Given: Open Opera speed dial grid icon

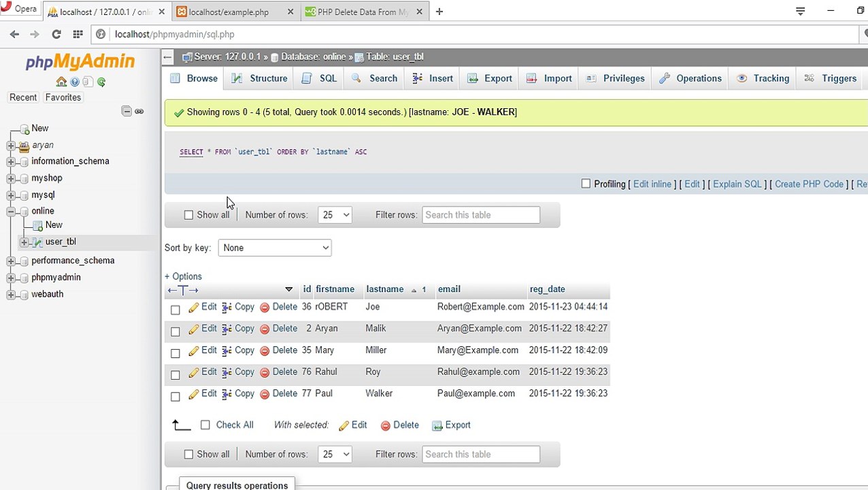Looking at the screenshot, I should coord(78,34).
